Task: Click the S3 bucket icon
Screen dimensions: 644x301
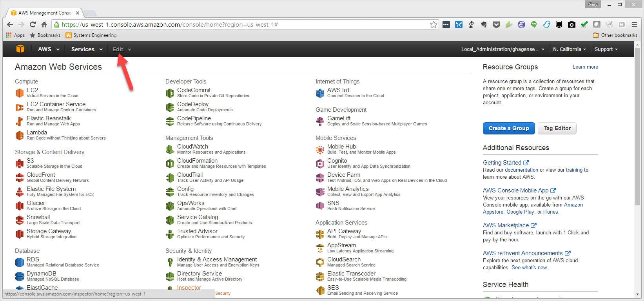Action: (20, 163)
